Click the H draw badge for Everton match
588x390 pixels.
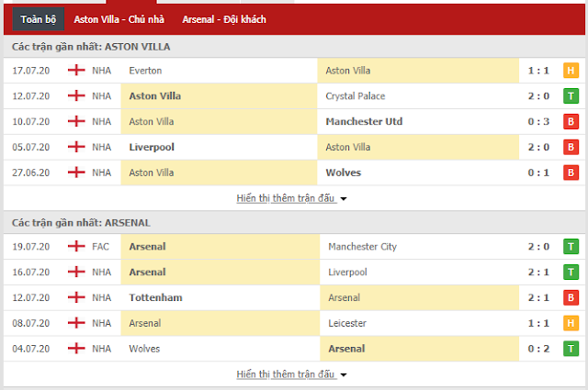(571, 71)
